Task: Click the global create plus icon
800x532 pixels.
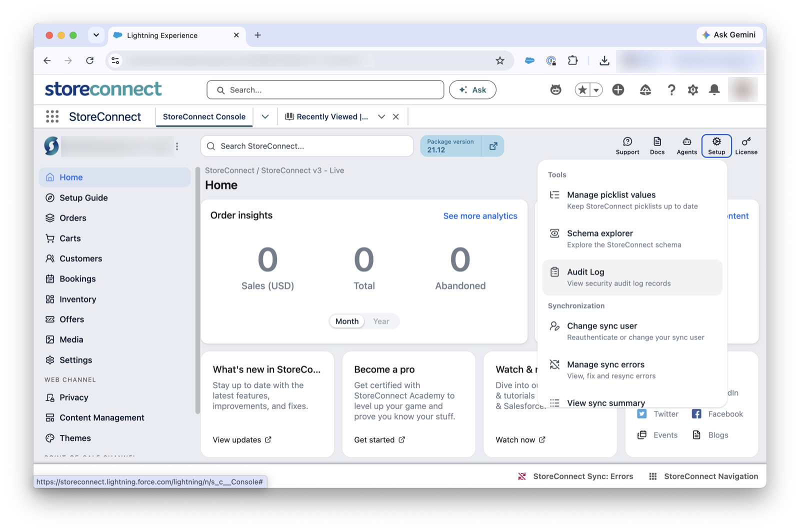Action: [618, 90]
